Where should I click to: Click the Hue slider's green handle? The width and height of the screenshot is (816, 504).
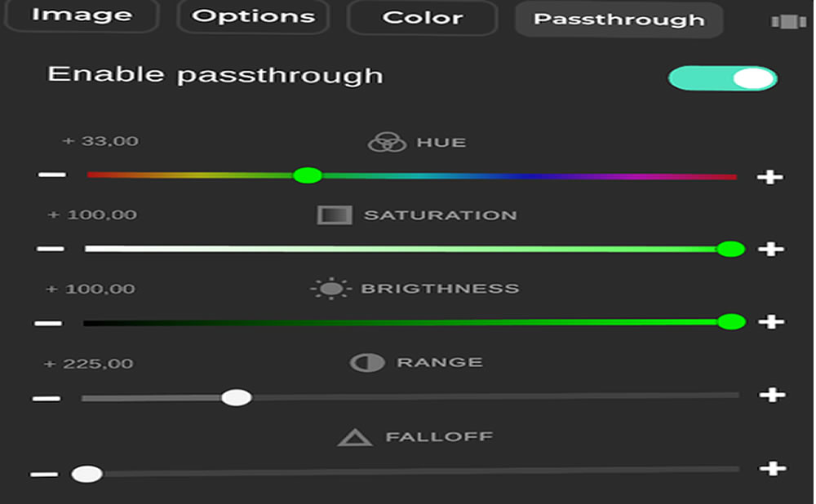(x=308, y=175)
